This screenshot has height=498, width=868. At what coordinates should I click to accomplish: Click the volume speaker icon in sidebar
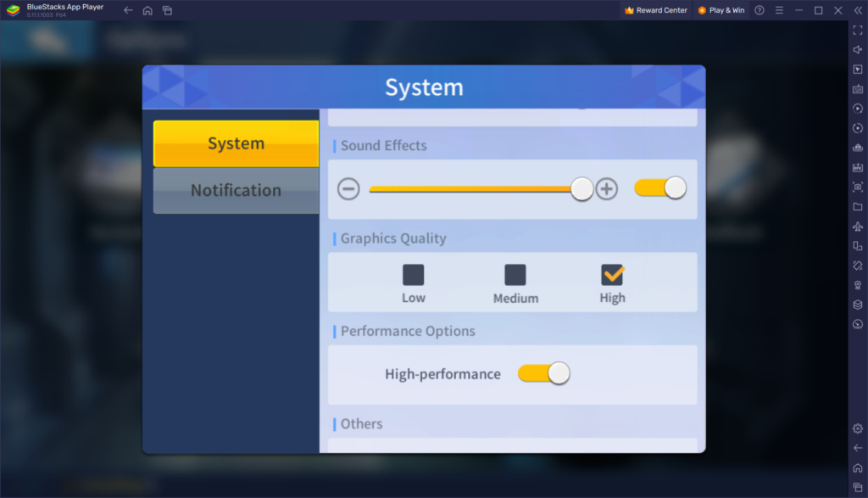(x=858, y=49)
